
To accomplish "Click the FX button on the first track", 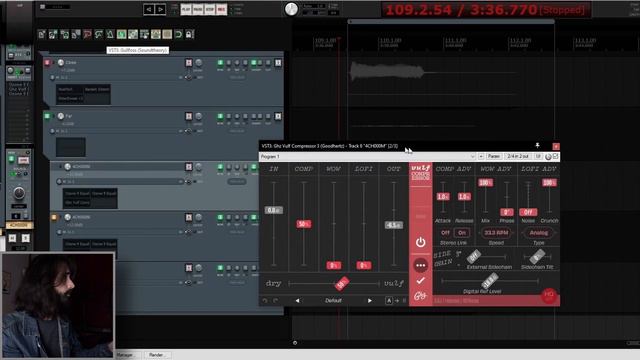I will (x=189, y=62).
